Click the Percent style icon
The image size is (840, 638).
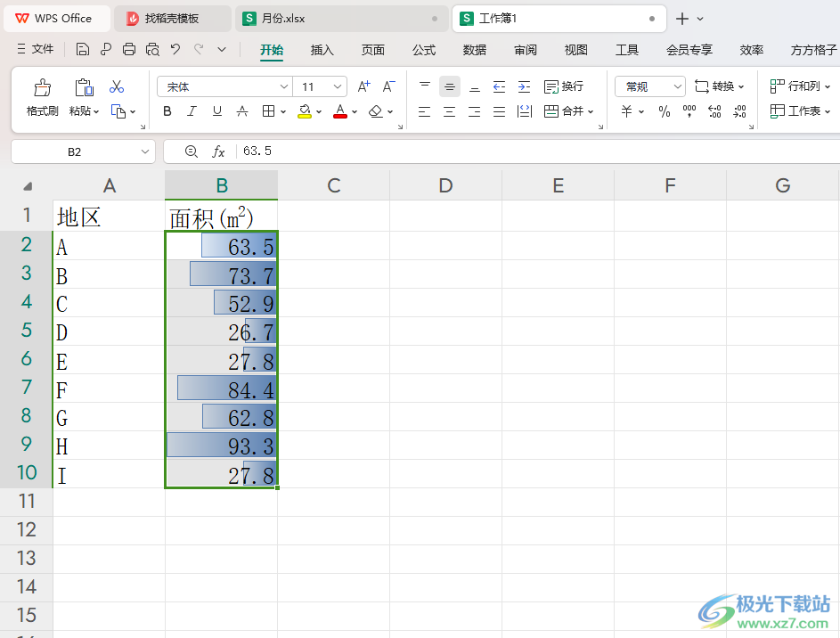point(665,111)
